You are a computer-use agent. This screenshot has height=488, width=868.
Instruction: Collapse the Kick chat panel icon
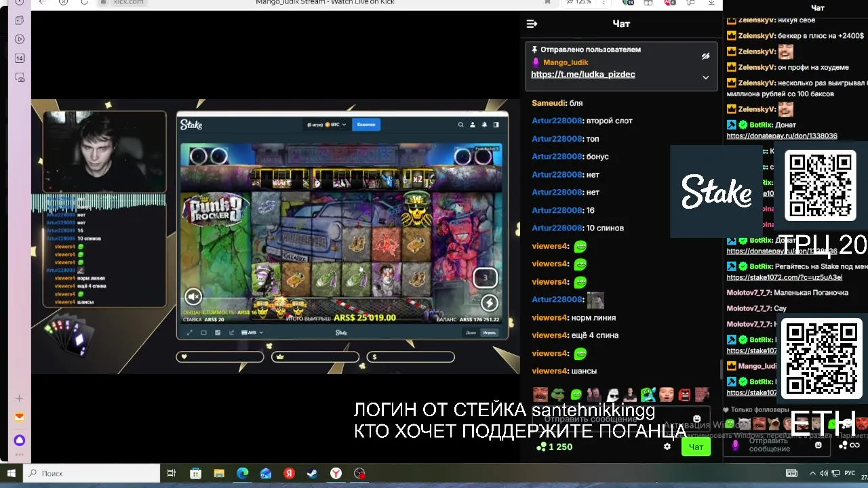(532, 24)
